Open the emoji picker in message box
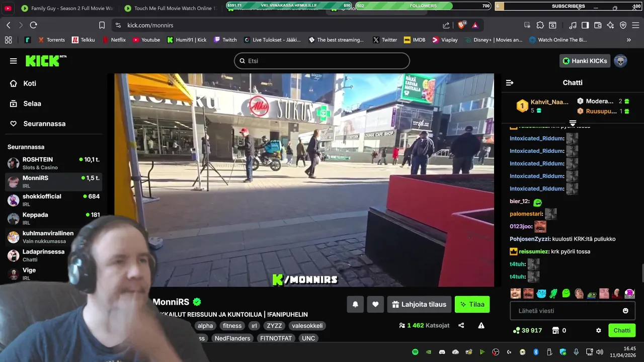 [625, 311]
